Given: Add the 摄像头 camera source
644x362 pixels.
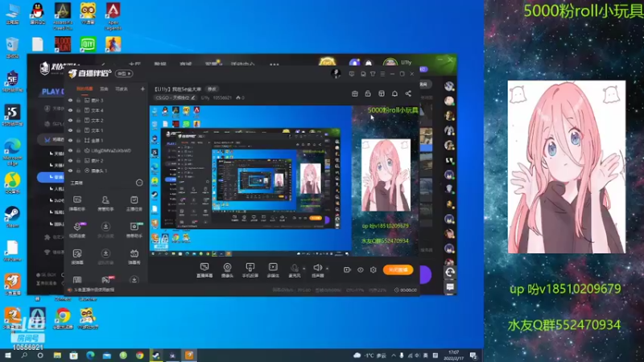Looking at the screenshot, I should 227,270.
